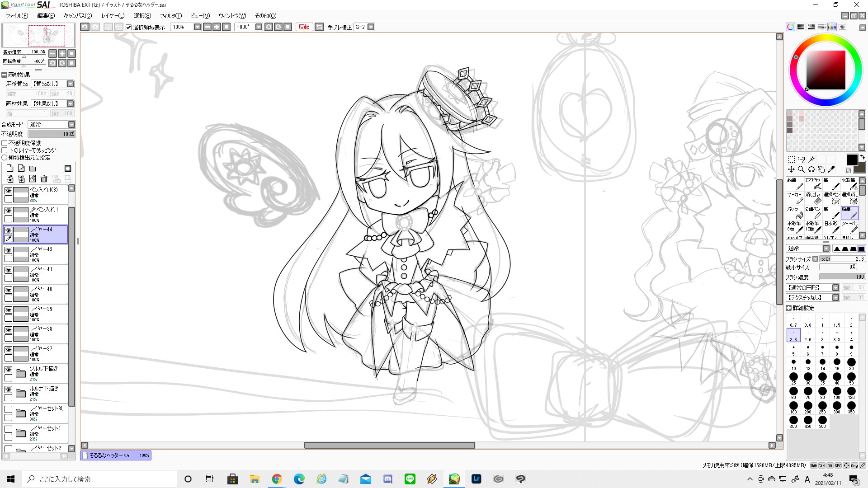Open the 合成モード blend mode dropdown
Image resolution: width=868 pixels, height=488 pixels.
(71, 125)
